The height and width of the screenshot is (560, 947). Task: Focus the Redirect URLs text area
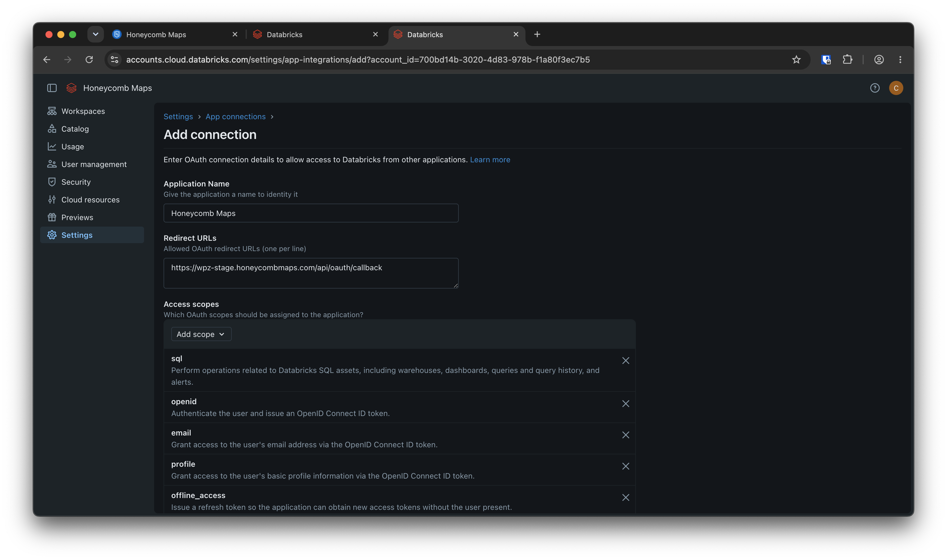[311, 273]
